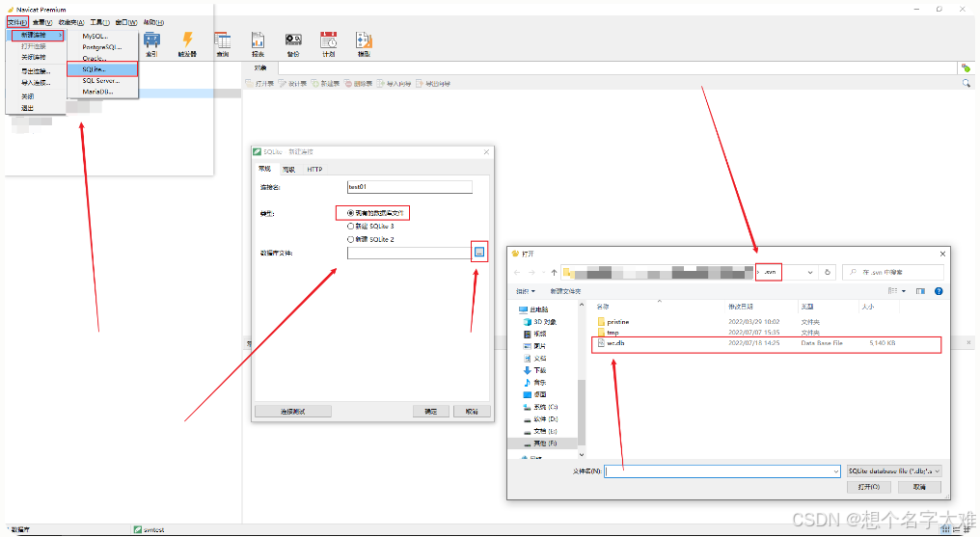Click the connection name field containing test01
Viewport: 980px width, 537px height.
(x=409, y=187)
